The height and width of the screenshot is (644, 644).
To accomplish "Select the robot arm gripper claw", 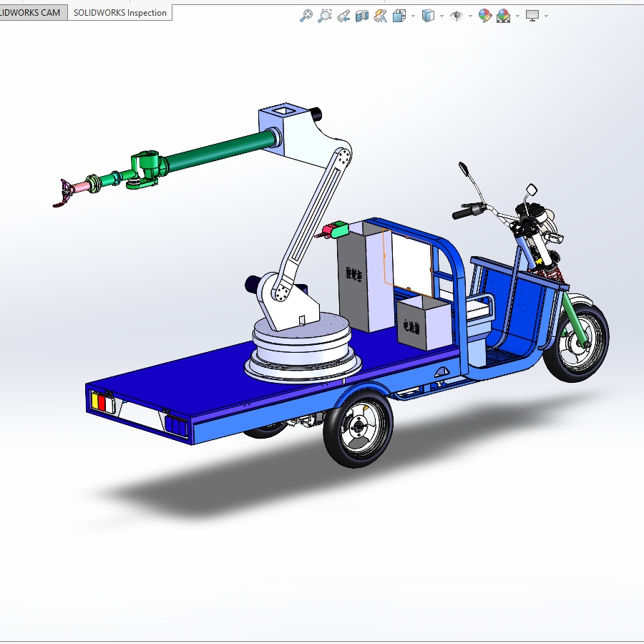I will pyautogui.click(x=64, y=193).
